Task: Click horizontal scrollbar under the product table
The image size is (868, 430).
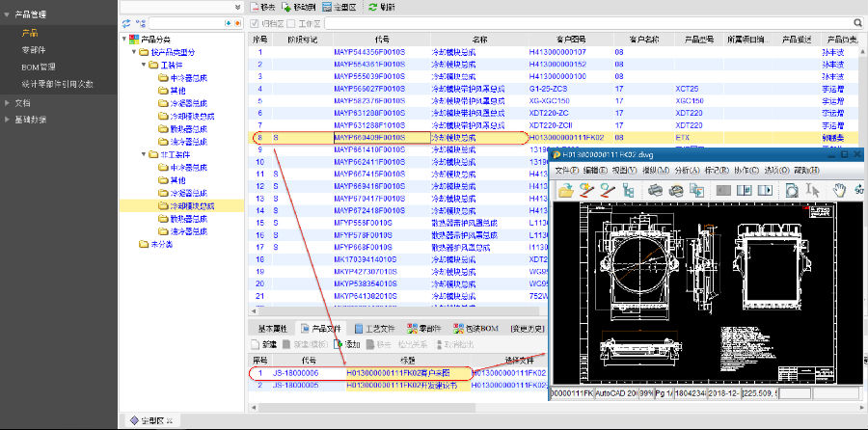Action: 398,311
